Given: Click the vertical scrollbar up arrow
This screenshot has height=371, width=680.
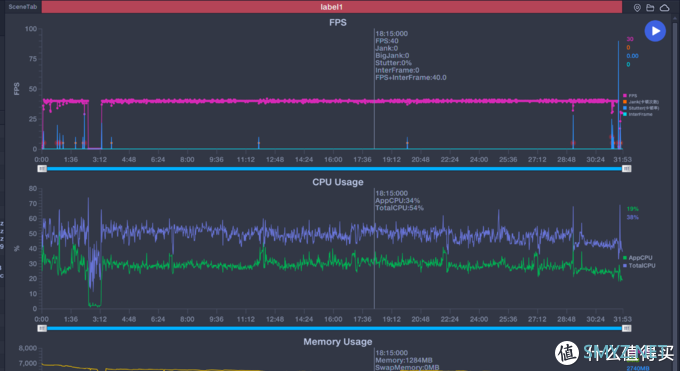Looking at the screenshot, I should (674, 19).
